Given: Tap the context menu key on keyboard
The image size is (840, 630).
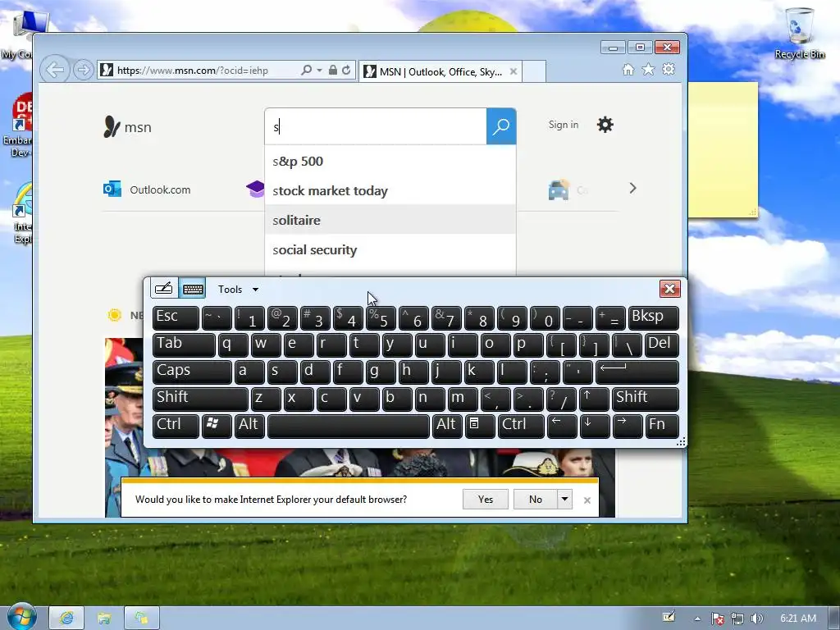Looking at the screenshot, I should point(479,426).
